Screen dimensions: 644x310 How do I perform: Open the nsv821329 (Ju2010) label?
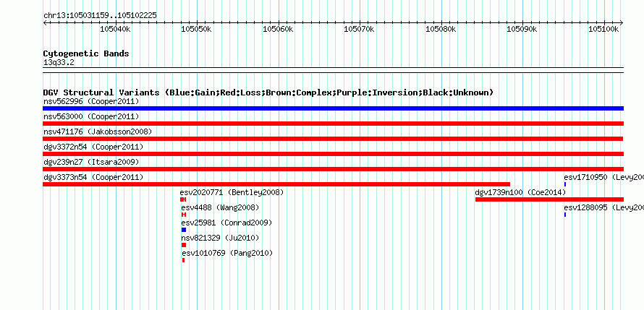220,238
